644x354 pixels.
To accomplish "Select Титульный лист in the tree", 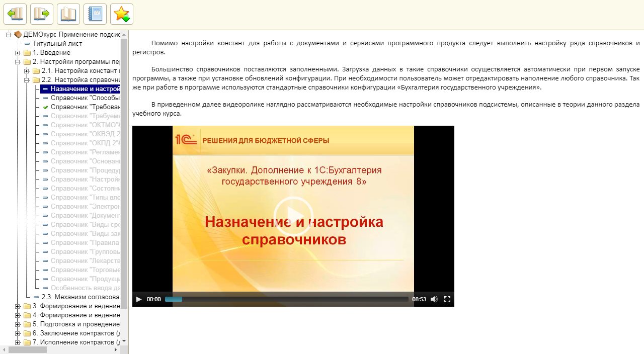I will pyautogui.click(x=57, y=44).
